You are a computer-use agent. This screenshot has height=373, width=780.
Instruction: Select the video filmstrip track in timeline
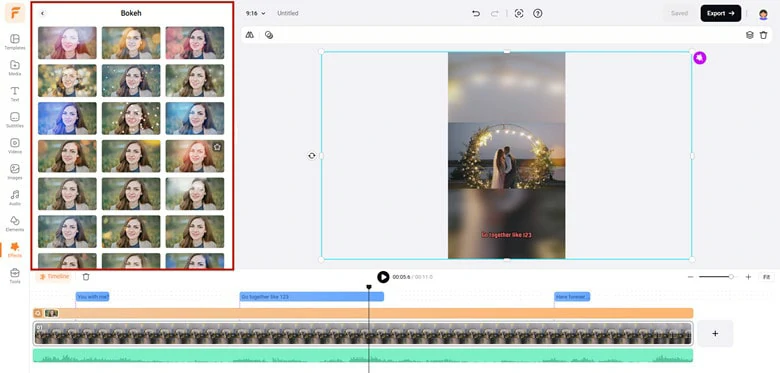click(363, 333)
